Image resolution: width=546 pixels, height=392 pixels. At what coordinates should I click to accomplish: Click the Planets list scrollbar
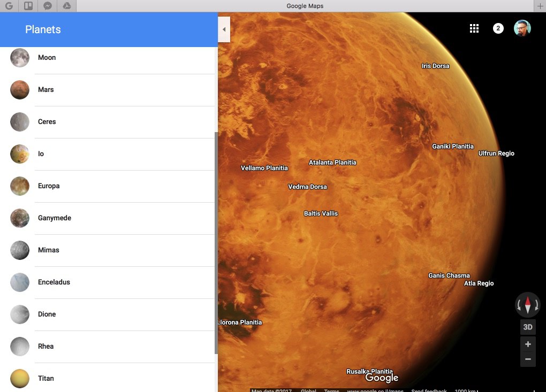(216, 243)
